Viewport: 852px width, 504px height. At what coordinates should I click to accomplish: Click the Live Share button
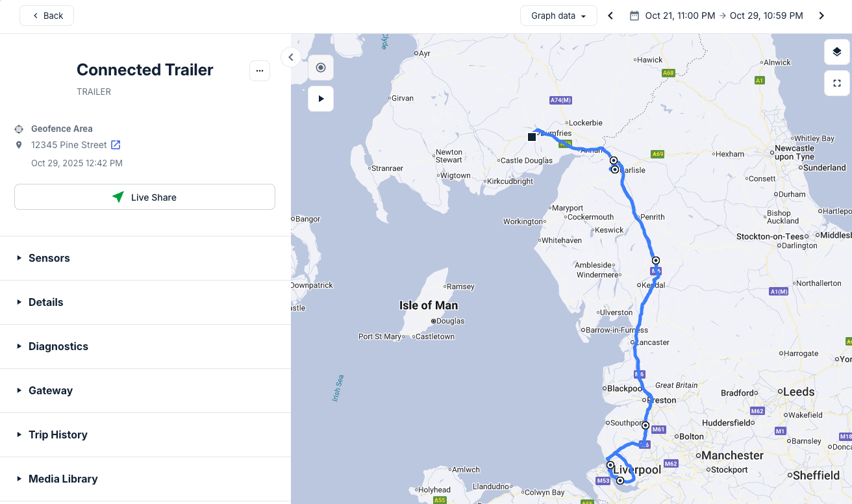tap(145, 197)
